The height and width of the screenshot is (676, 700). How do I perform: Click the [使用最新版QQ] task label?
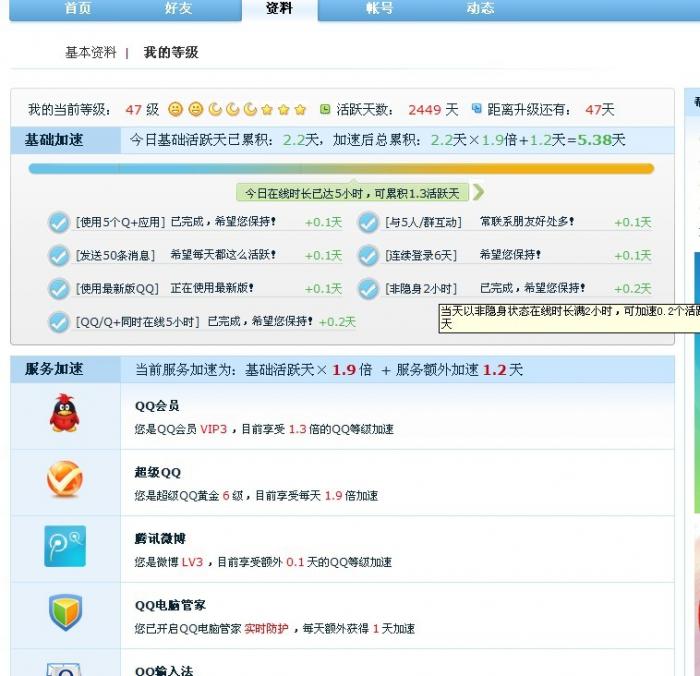point(117,288)
